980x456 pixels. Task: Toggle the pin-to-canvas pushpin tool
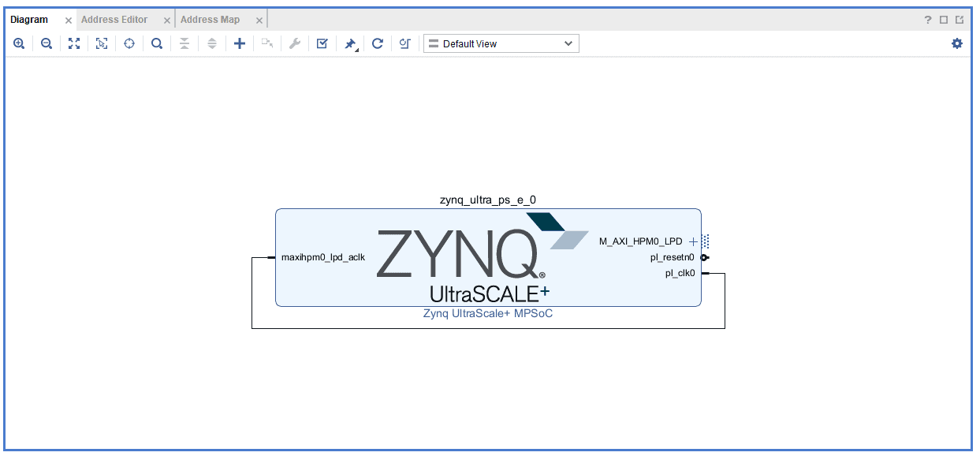pos(350,44)
